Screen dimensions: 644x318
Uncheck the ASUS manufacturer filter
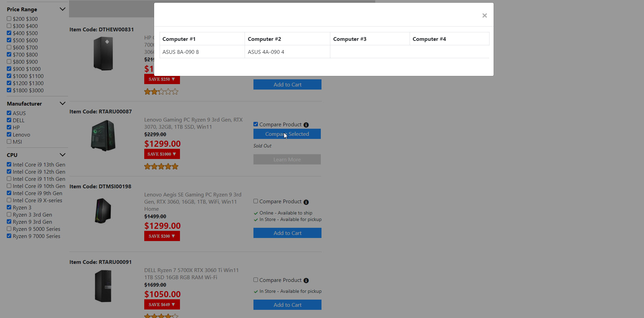pyautogui.click(x=9, y=113)
